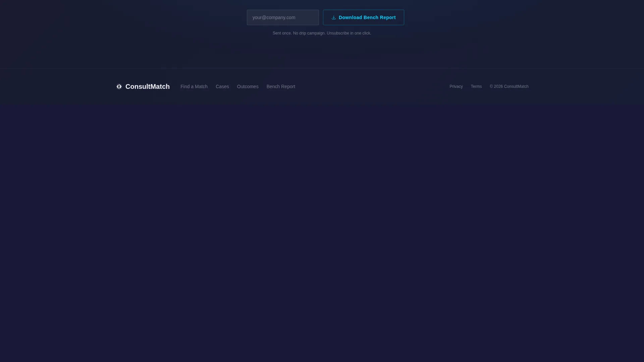The height and width of the screenshot is (362, 644).
Task: Open the Terms link
Action: (x=476, y=86)
